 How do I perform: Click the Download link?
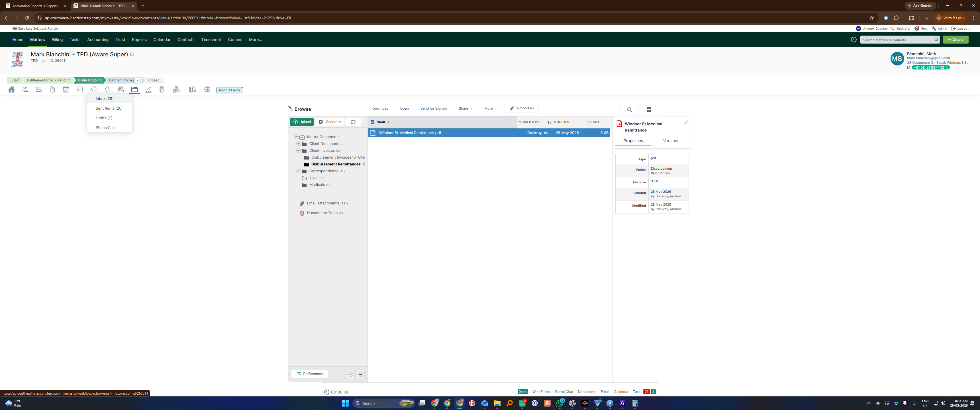click(x=380, y=108)
